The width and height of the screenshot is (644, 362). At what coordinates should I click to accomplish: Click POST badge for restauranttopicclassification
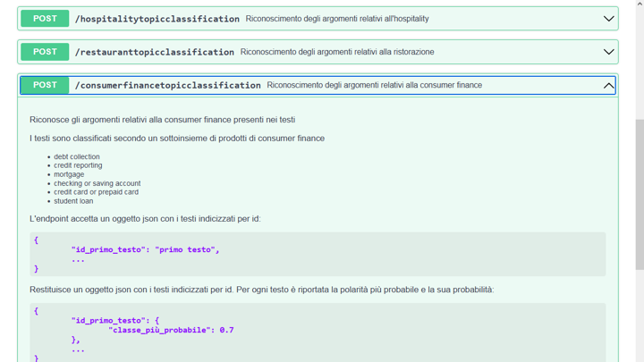[45, 52]
